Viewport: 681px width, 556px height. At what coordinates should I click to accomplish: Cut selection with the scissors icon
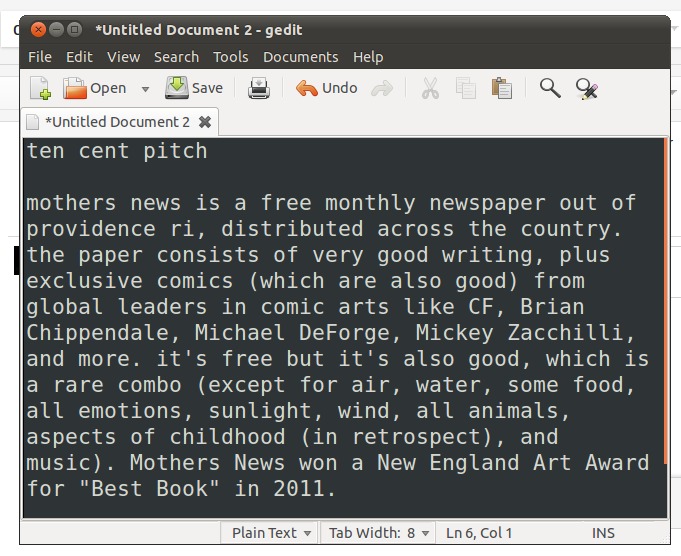pos(430,88)
